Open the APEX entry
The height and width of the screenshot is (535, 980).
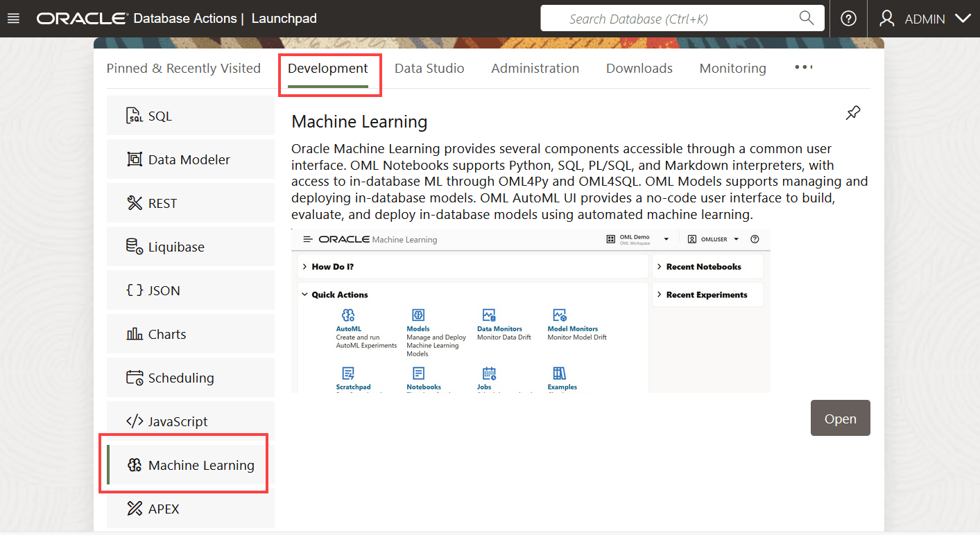tap(191, 509)
